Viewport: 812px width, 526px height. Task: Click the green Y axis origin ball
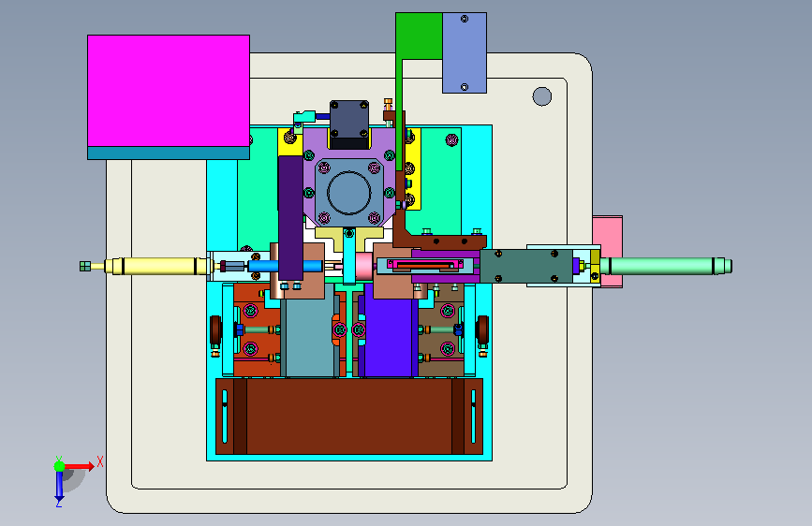tap(60, 466)
